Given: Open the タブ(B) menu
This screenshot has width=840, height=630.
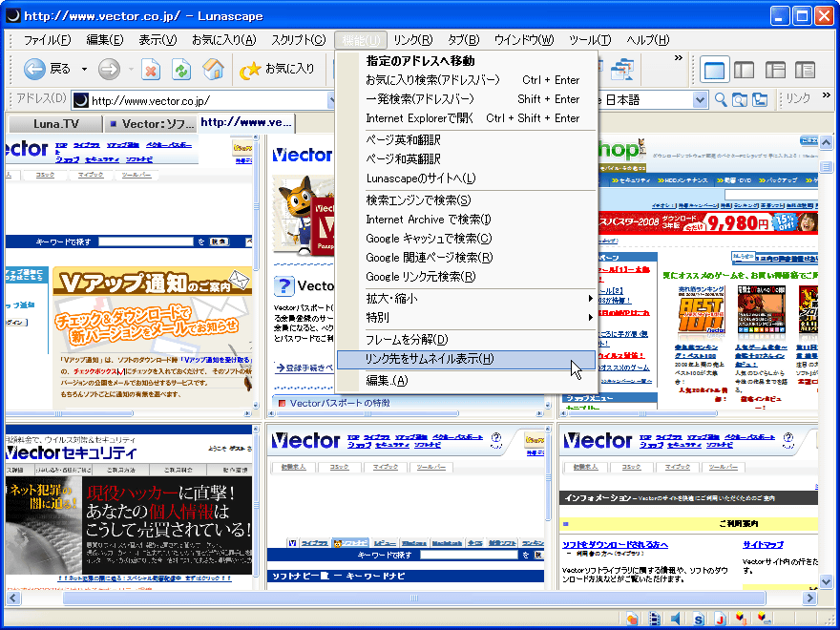Looking at the screenshot, I should pos(463,40).
